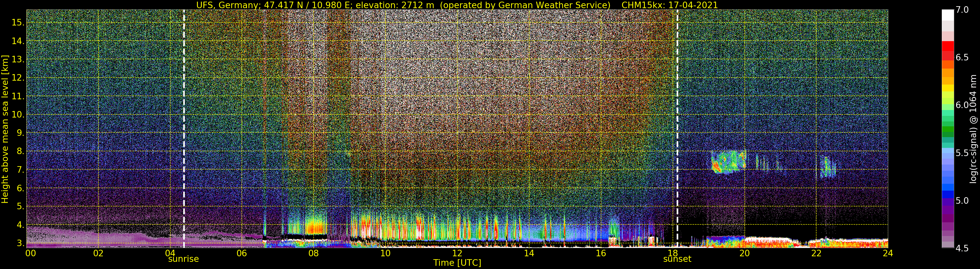Click the time tick label '16'

(x=601, y=253)
